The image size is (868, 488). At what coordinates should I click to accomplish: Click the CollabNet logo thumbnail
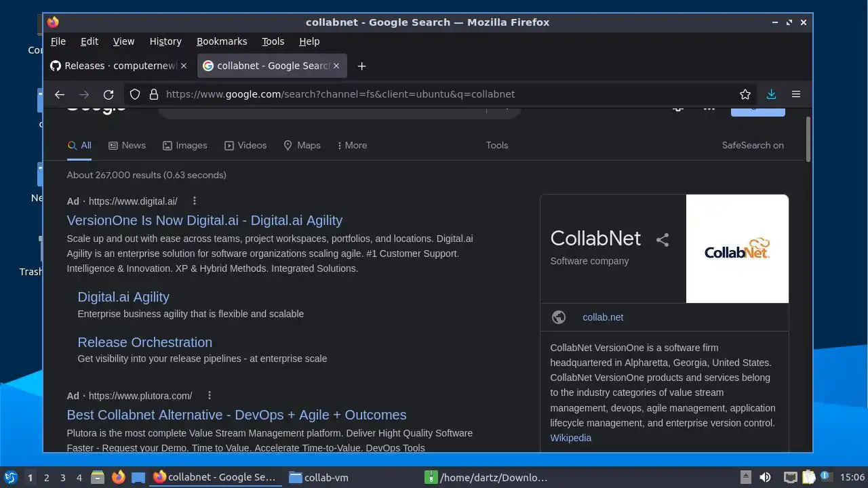point(737,249)
